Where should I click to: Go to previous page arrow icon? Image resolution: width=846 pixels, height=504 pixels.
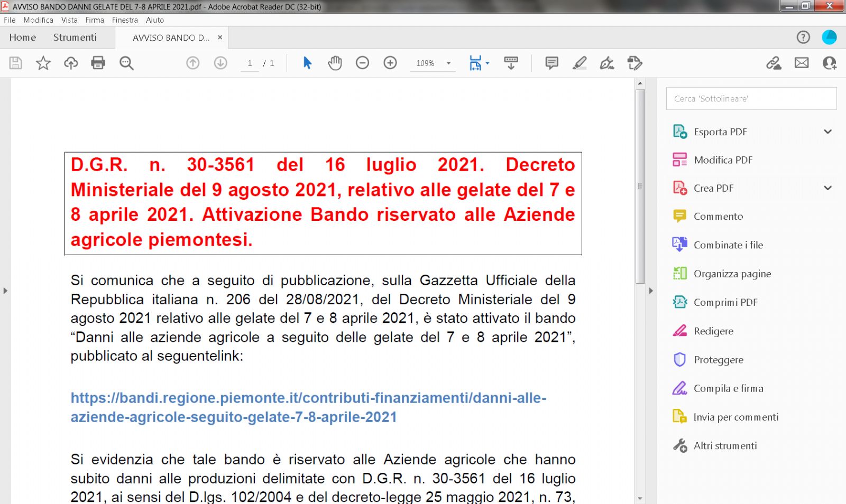[x=193, y=63]
